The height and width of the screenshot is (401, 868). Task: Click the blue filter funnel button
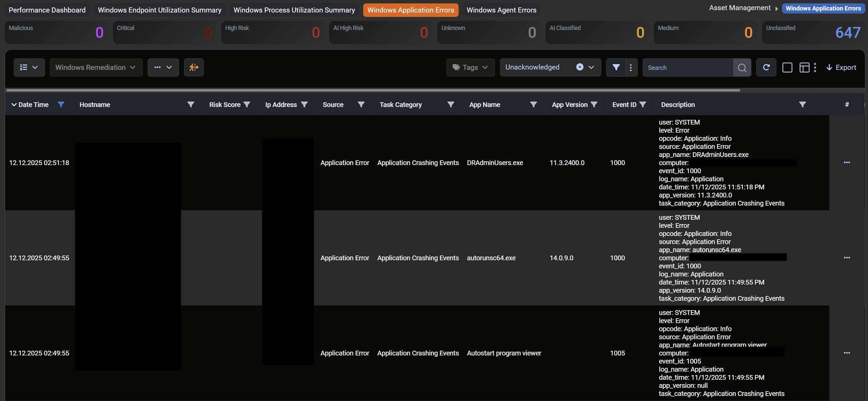point(616,68)
